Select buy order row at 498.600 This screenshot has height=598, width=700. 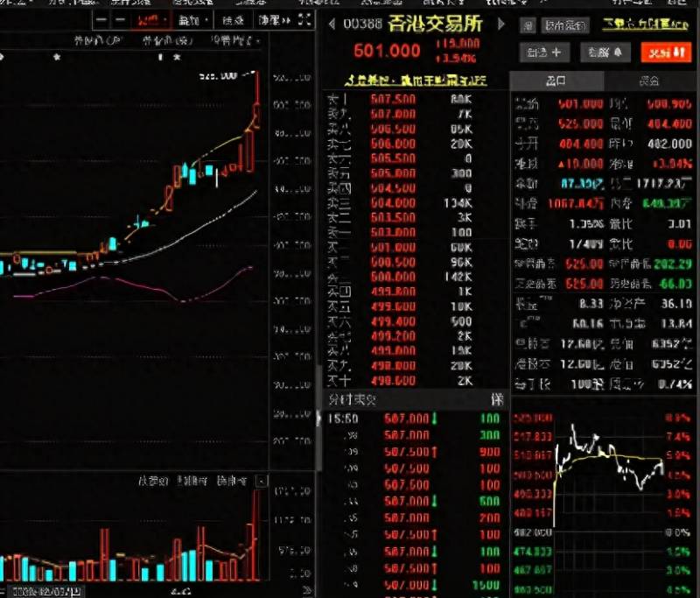coord(400,381)
